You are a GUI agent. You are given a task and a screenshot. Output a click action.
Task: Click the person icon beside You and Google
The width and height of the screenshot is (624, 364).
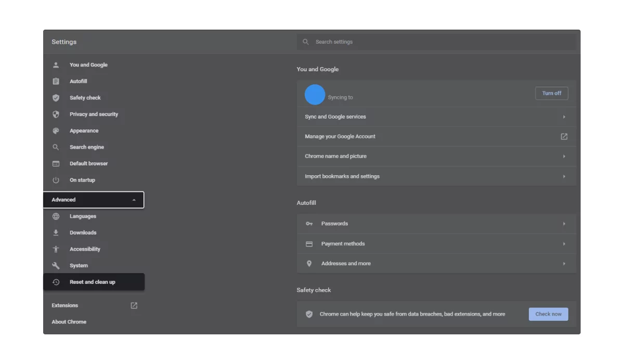point(56,65)
